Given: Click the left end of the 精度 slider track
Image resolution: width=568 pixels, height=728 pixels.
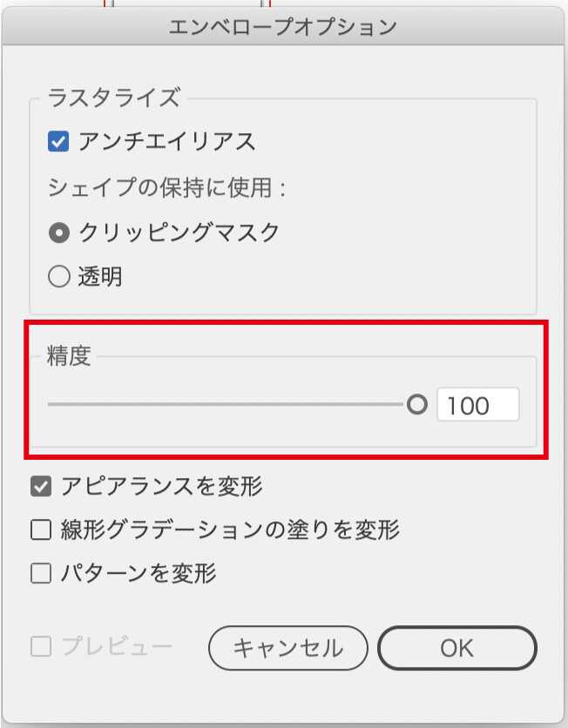Looking at the screenshot, I should [x=51, y=405].
